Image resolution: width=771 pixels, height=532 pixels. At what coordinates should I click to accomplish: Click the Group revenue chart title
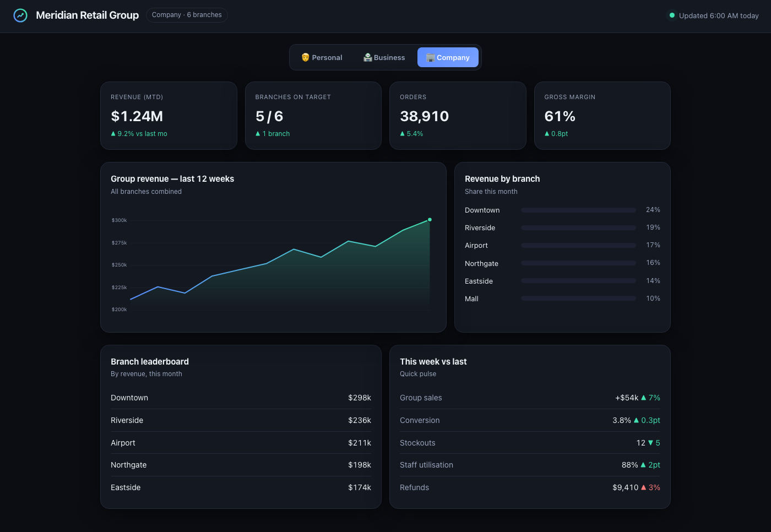(172, 179)
